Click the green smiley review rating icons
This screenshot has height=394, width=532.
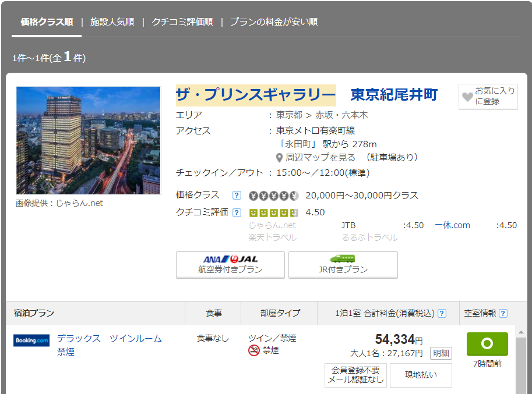[273, 213]
